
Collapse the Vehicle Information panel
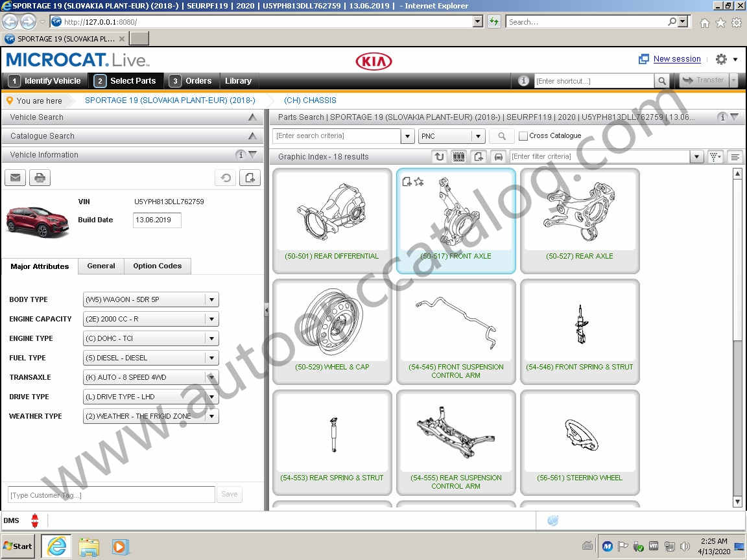(x=252, y=155)
